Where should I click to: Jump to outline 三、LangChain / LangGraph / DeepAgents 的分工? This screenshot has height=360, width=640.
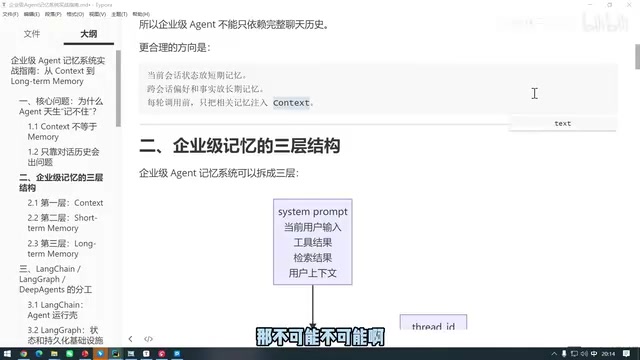(x=56, y=279)
